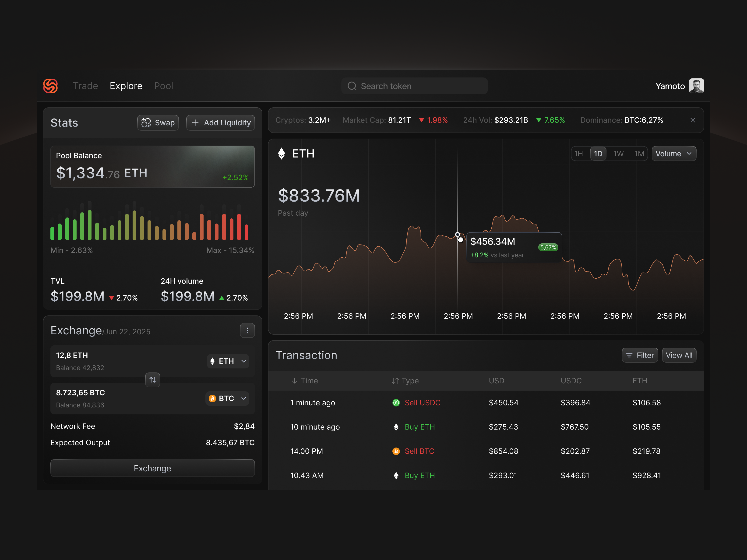Switch to the Trade tab
The width and height of the screenshot is (747, 560).
[x=85, y=86]
